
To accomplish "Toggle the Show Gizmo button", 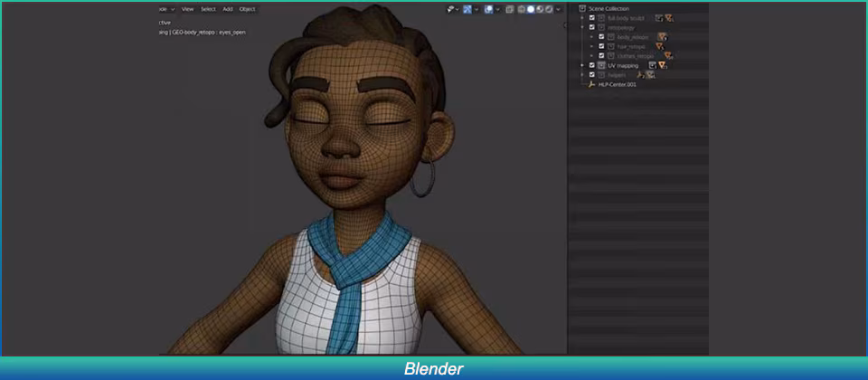I will click(467, 9).
